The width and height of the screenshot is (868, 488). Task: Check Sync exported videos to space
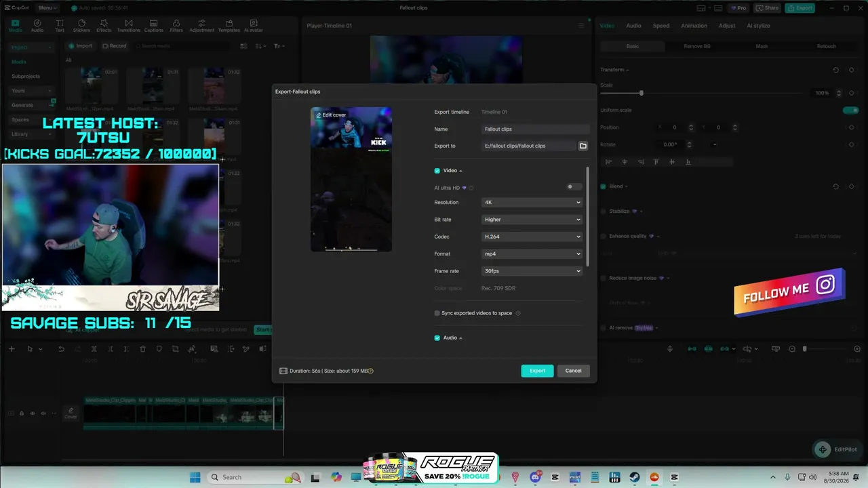(437, 313)
